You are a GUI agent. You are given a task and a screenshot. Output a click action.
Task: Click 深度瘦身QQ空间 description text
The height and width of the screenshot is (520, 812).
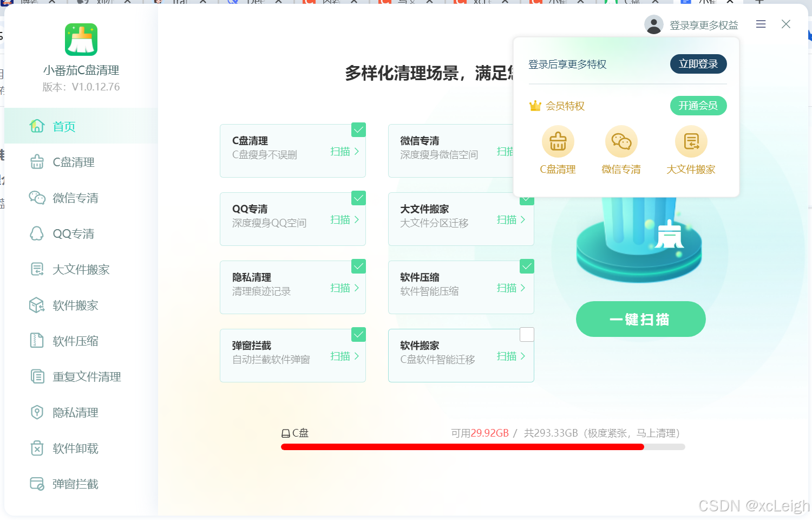(x=270, y=223)
